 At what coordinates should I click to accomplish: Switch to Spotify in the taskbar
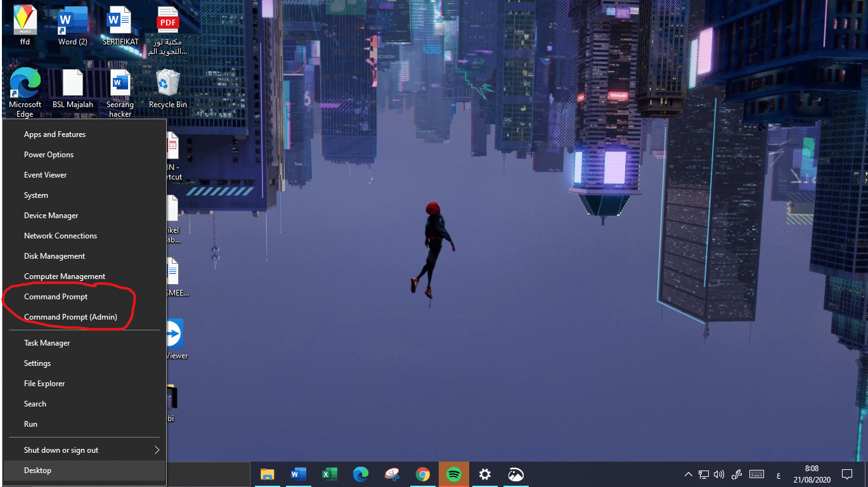(x=454, y=474)
